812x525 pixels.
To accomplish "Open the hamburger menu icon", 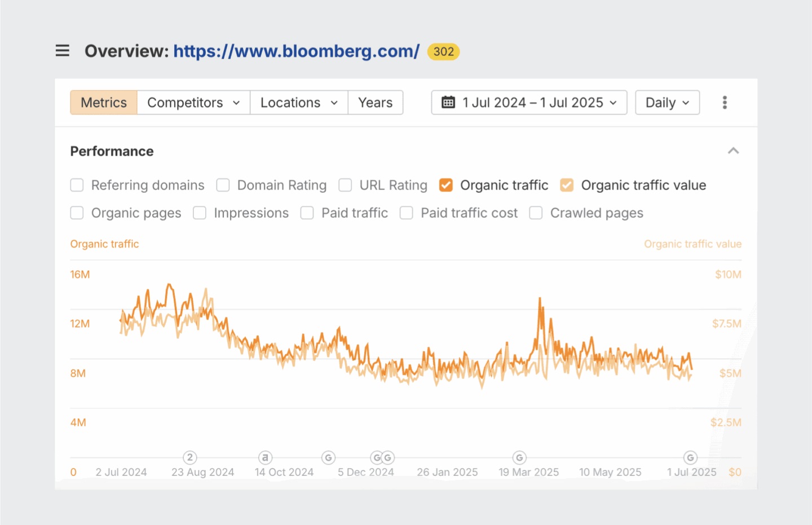I will coord(63,51).
